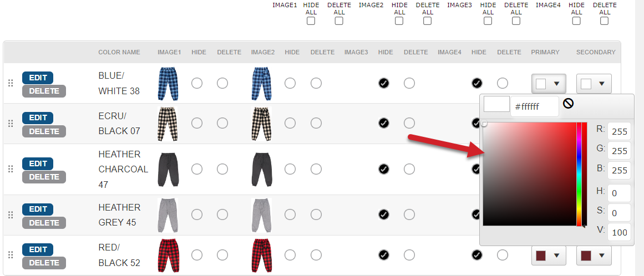Click the no-color icon in picker
Image resolution: width=644 pixels, height=276 pixels.
568,103
